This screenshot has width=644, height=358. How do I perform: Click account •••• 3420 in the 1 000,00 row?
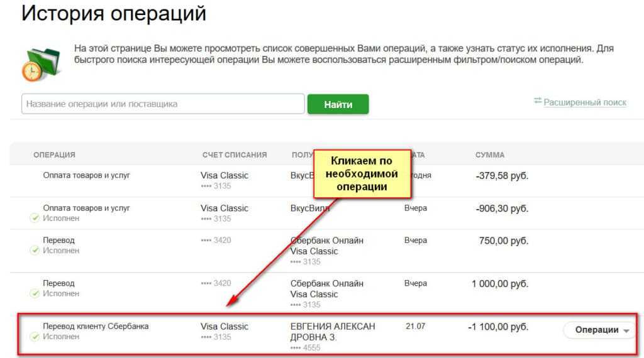[x=216, y=283]
